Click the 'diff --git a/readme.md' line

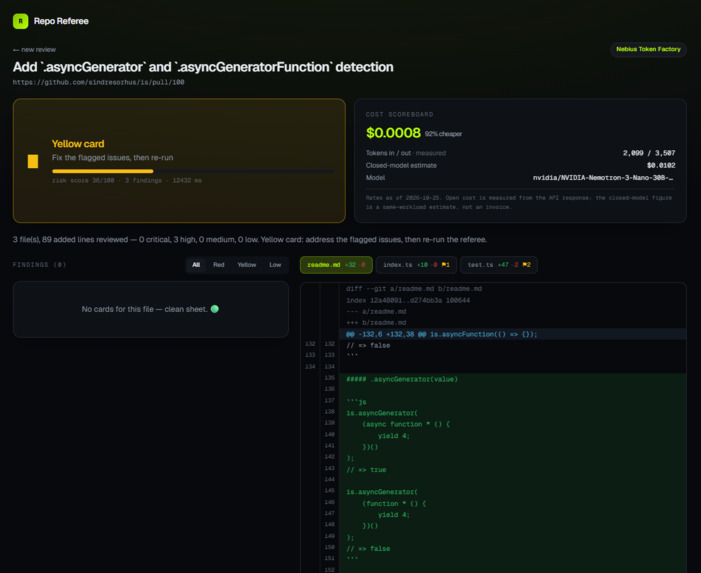pyautogui.click(x=414, y=289)
